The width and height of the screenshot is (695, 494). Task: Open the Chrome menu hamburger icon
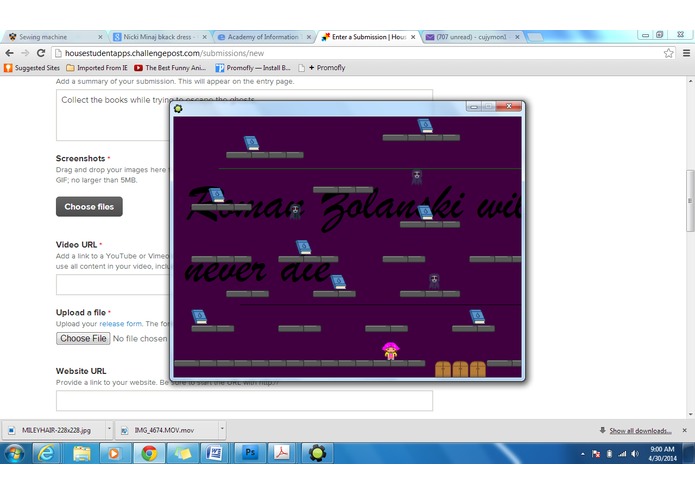(686, 53)
